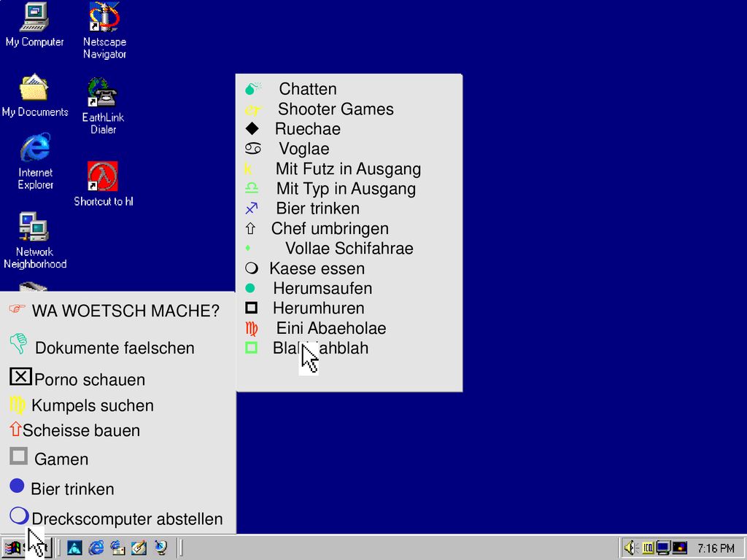Open the volume speaker tray icon
Viewport: 747px width, 560px height.
pos(631,548)
